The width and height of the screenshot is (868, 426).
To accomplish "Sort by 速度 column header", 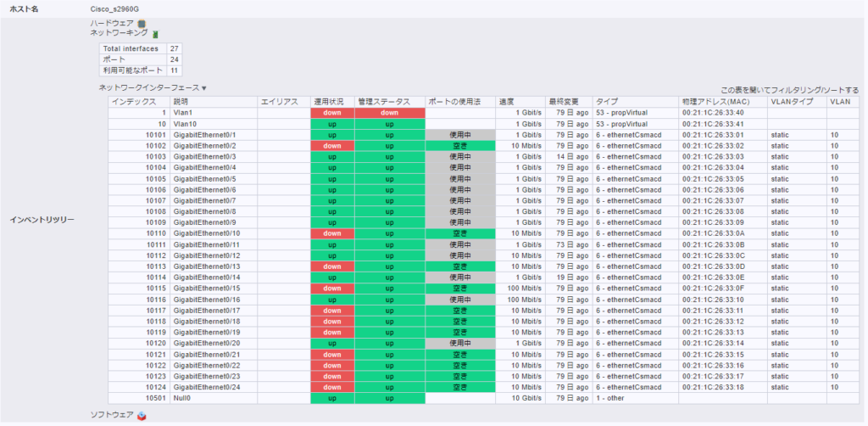I will coord(520,102).
